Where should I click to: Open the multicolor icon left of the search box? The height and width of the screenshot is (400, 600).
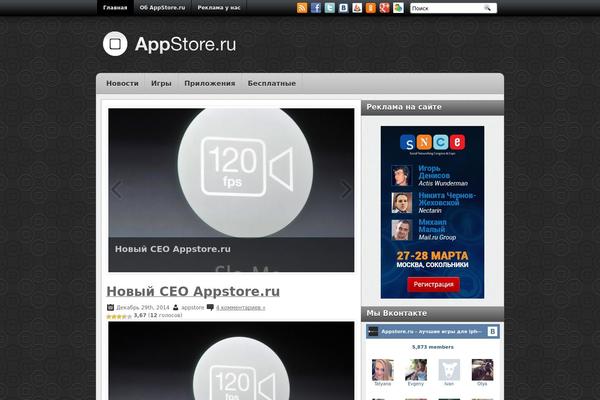tap(398, 8)
